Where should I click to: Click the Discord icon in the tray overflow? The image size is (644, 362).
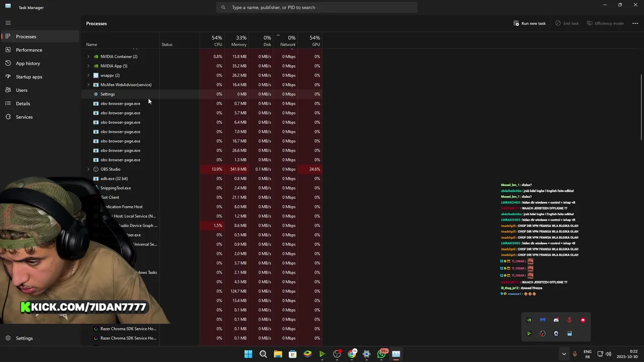556,320
